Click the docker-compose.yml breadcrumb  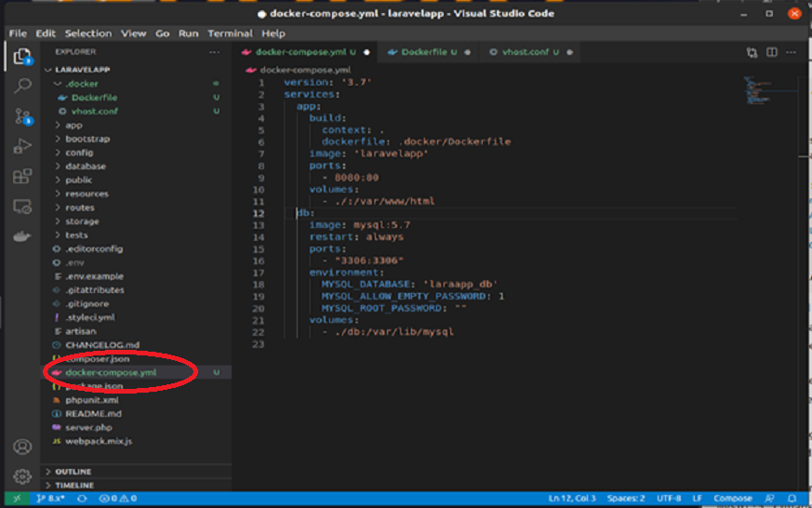pos(299,70)
